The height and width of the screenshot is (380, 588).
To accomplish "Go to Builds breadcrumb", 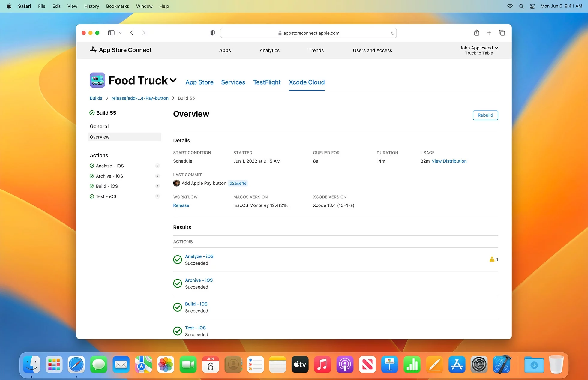I will coord(96,98).
